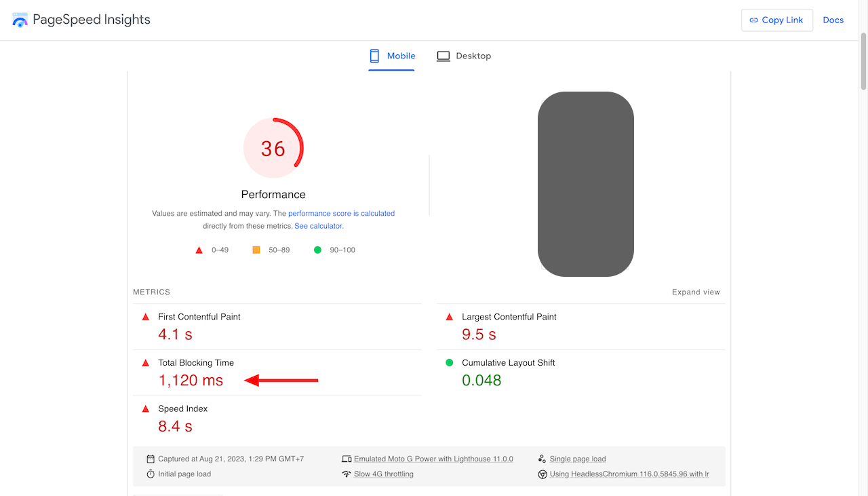Click the orange square legend icon for 50–89
Viewport: 868px width, 496px height.
tap(256, 250)
